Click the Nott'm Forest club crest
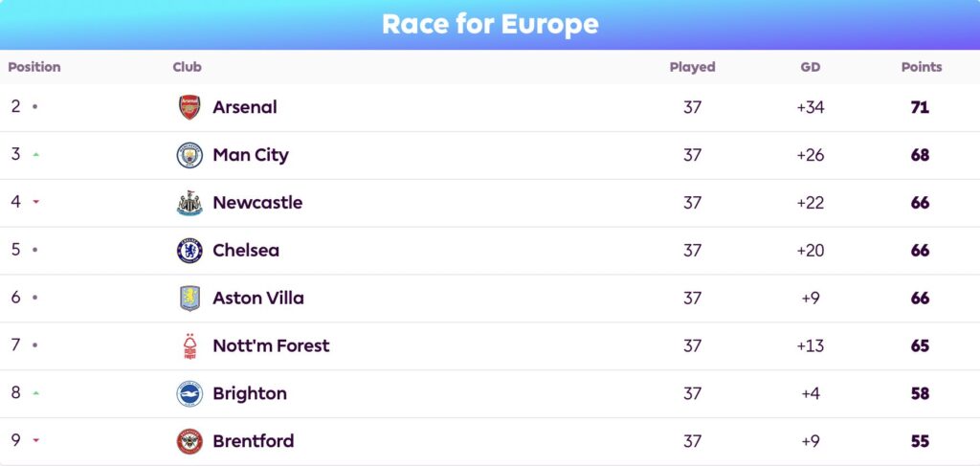Screen dimensions: 980x466 pos(189,346)
